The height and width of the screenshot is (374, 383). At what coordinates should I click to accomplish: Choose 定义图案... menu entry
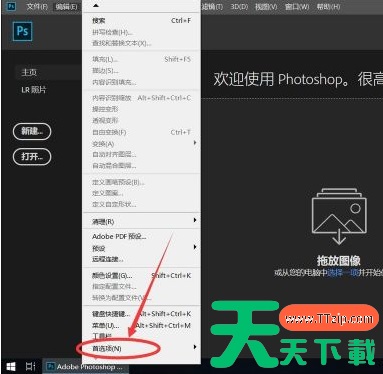(x=141, y=193)
